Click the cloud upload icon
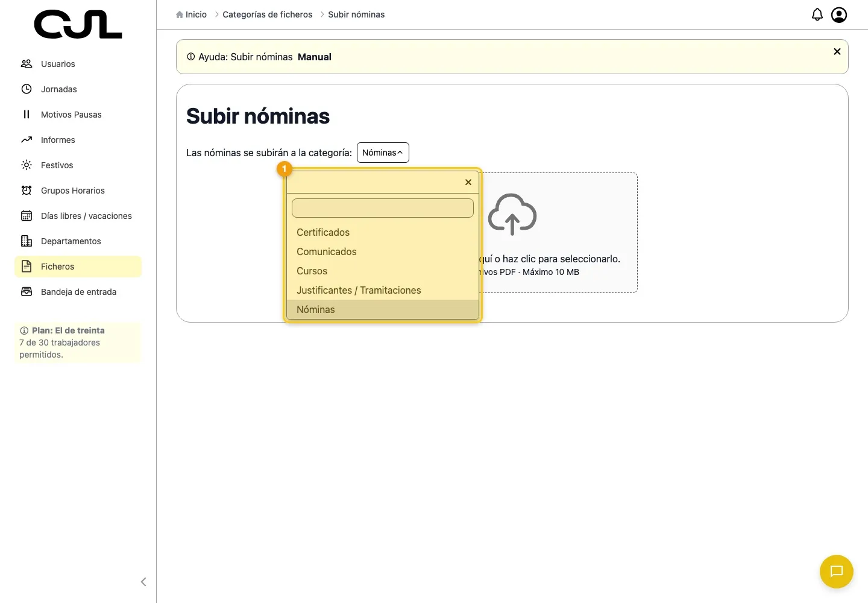The height and width of the screenshot is (603, 868). pyautogui.click(x=512, y=214)
